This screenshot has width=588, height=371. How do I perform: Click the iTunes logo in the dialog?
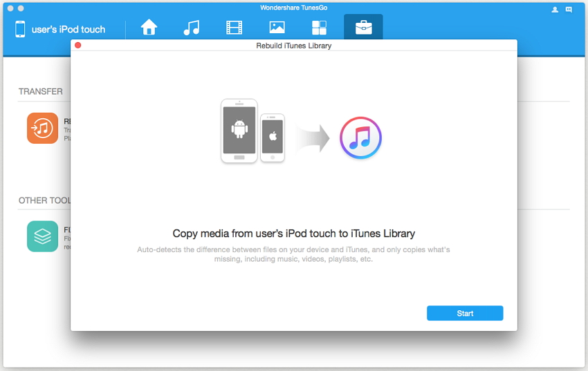pos(360,137)
